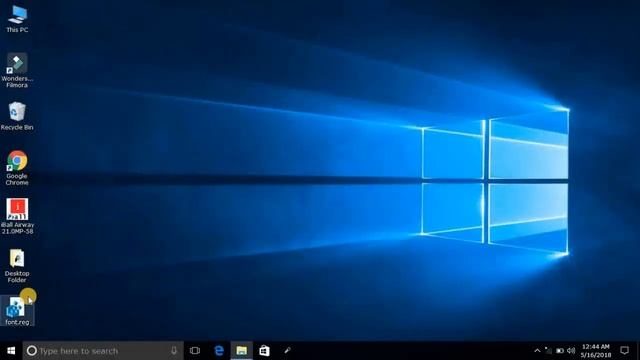Click the Type here to search box
Image resolution: width=640 pixels, height=360 pixels.
(103, 351)
